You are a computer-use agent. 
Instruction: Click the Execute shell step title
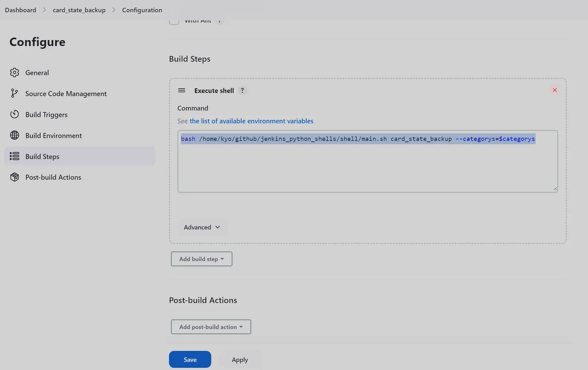pos(214,90)
